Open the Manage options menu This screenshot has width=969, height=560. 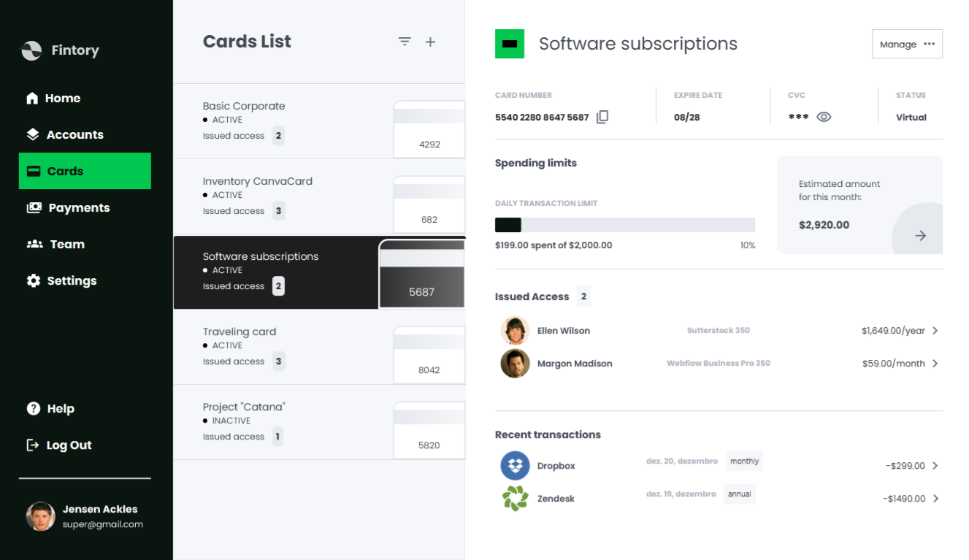907,44
